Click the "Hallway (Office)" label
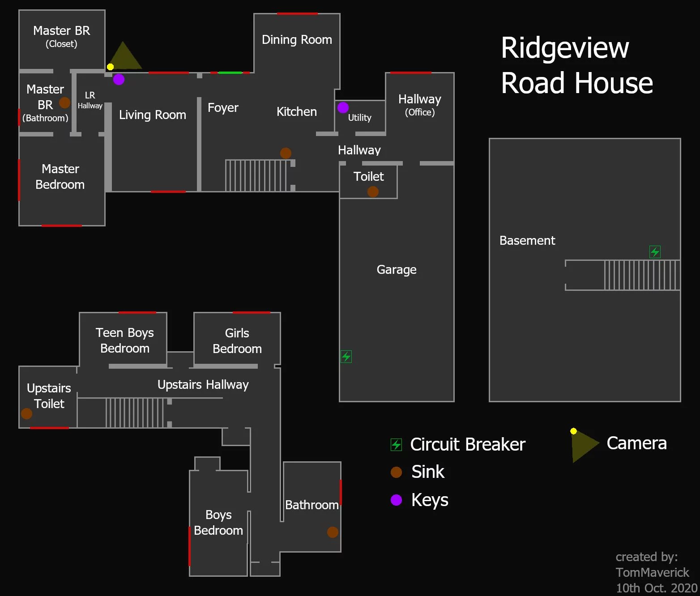700x596 pixels. click(x=420, y=105)
